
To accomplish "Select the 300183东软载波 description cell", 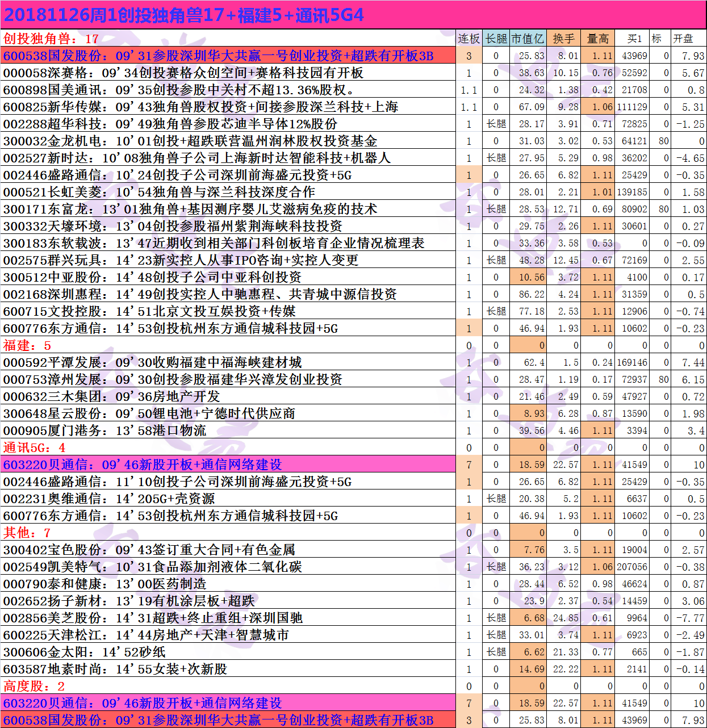I will click(228, 243).
